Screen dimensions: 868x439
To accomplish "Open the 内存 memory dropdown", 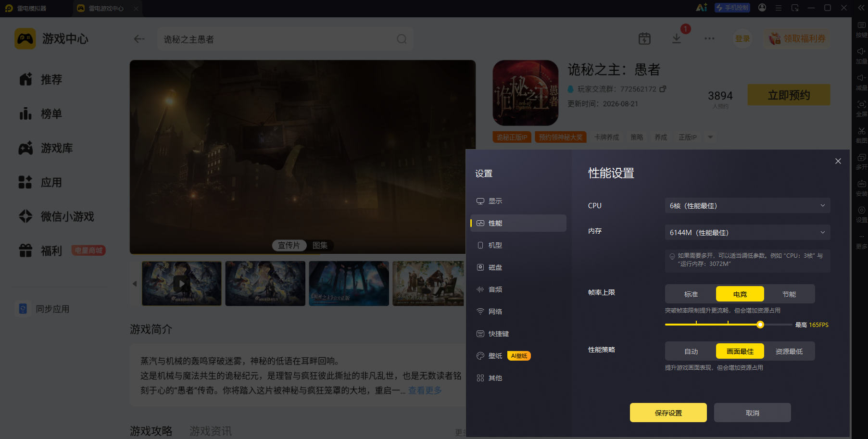I will point(747,232).
